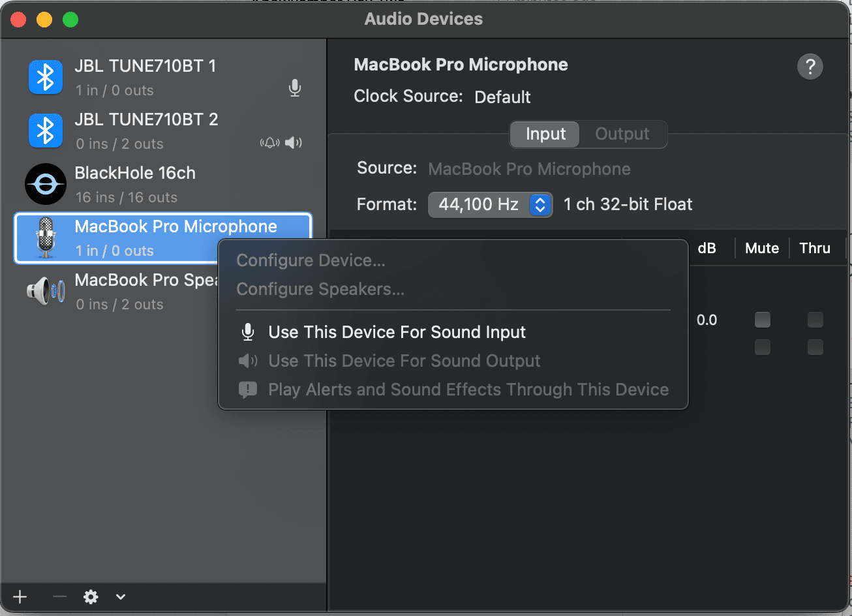Click the output speaker indicator on JBL TUNE710BT 2

(x=294, y=143)
